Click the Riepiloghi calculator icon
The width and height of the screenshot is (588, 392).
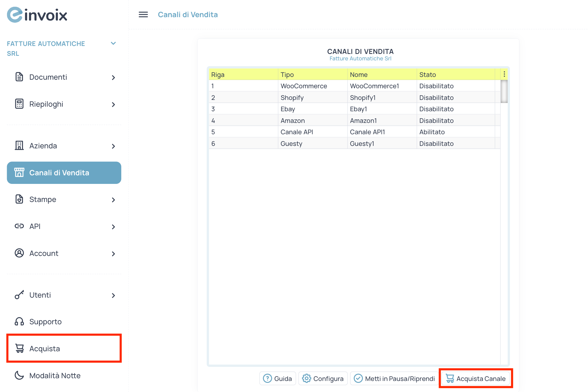coord(19,104)
